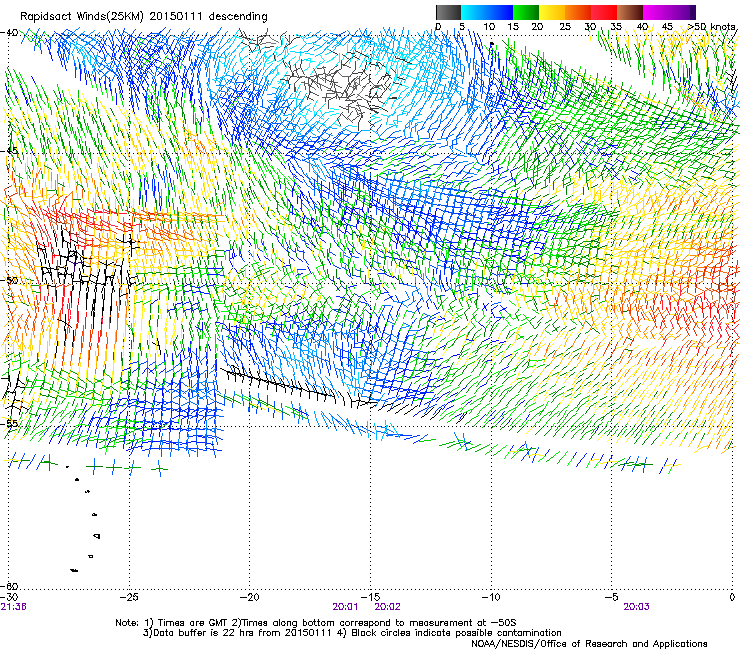This screenshot has height=650, width=740.
Task: Click the '-30' longitude label
Action: pyautogui.click(x=9, y=597)
